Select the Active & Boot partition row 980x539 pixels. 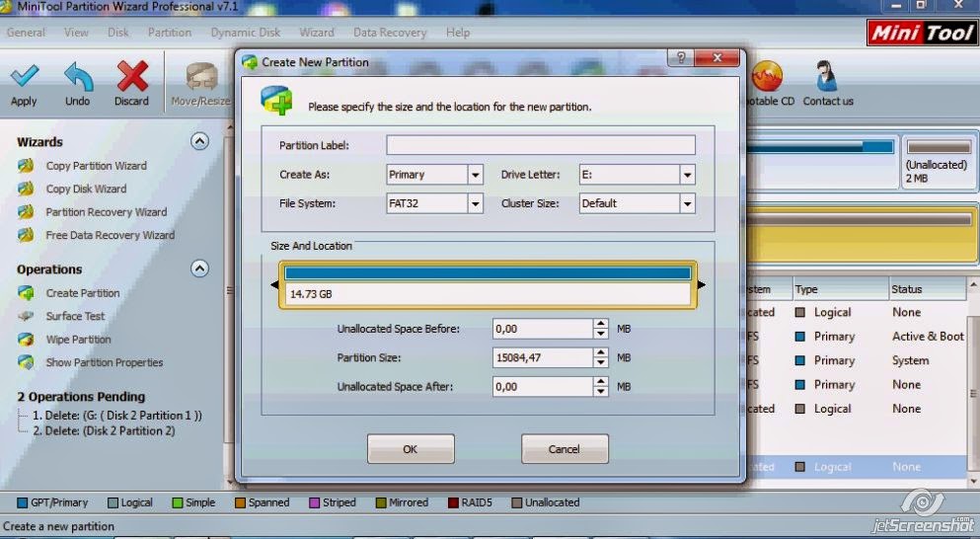click(857, 337)
